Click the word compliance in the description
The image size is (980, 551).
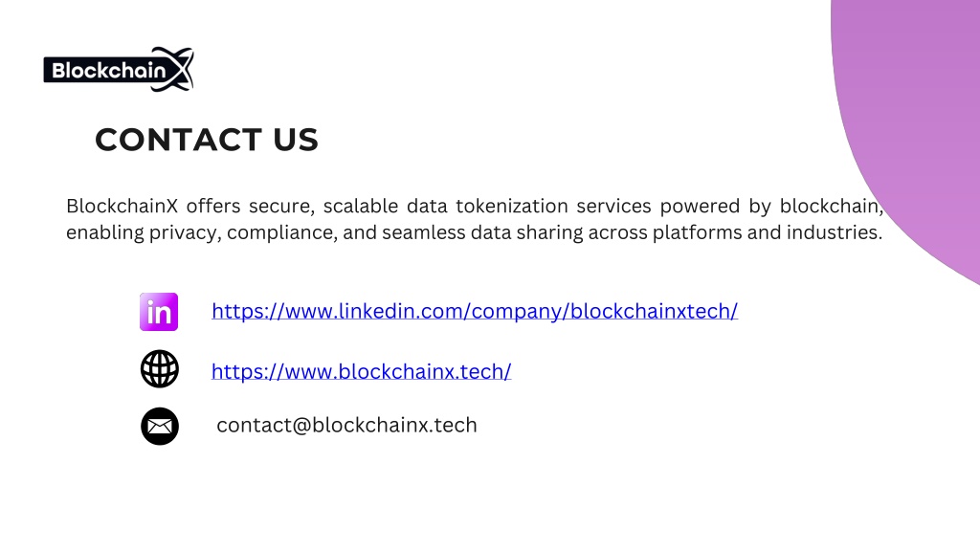point(282,233)
